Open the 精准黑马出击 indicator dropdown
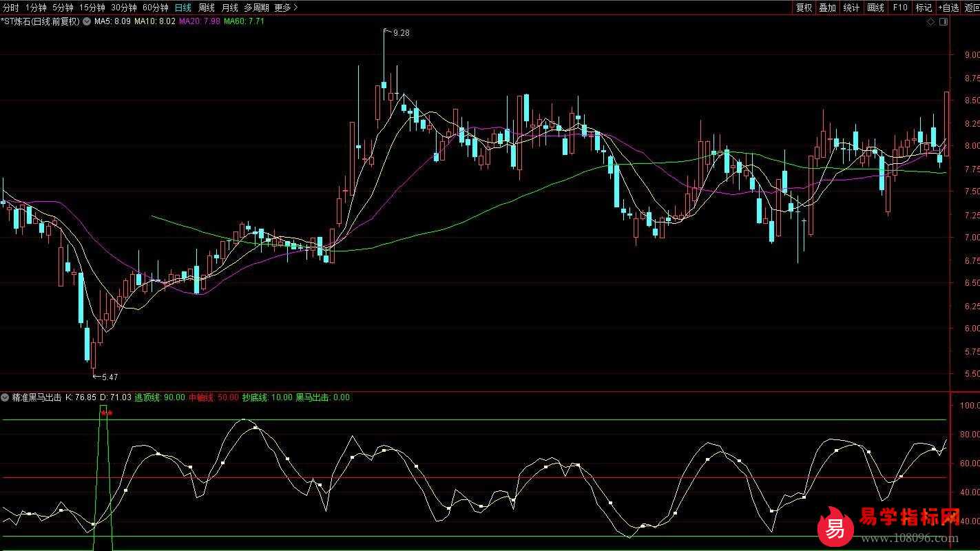The height and width of the screenshot is (551, 980). coord(6,397)
